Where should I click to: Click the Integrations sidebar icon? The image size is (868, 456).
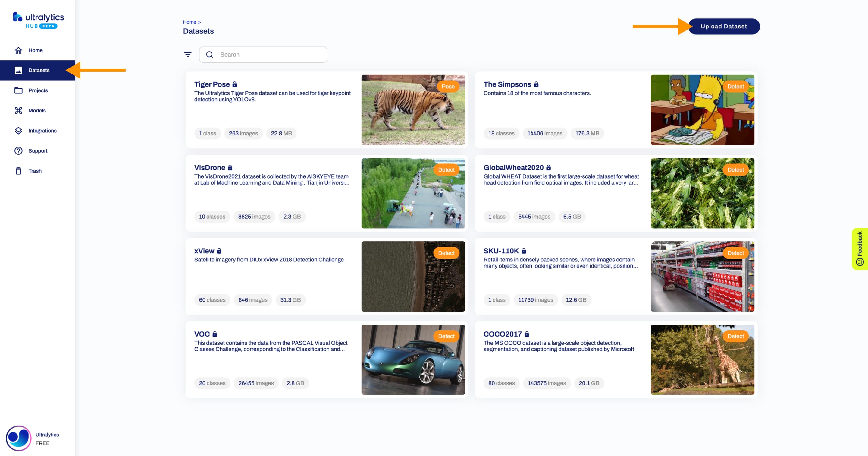(18, 130)
